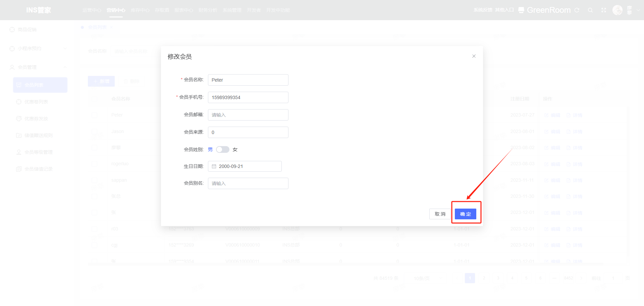Select 会员列表 in the sidebar
Image resolution: width=644 pixels, height=306 pixels.
click(x=40, y=85)
